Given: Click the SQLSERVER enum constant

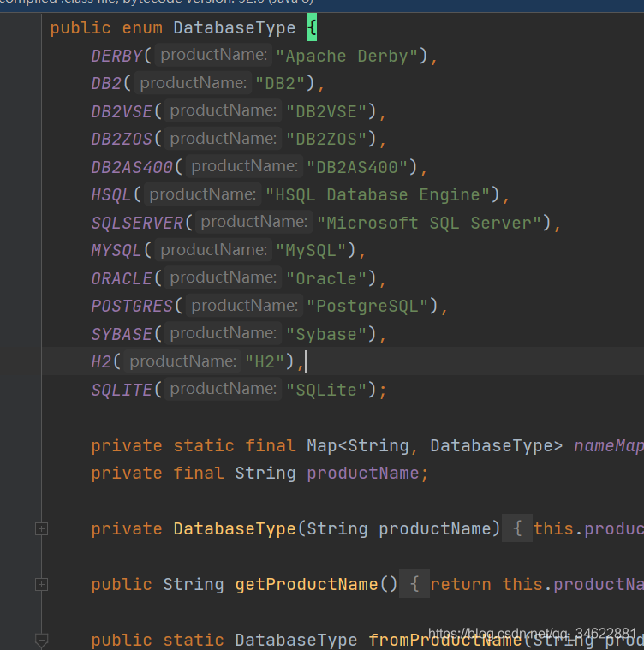Looking at the screenshot, I should tap(137, 223).
